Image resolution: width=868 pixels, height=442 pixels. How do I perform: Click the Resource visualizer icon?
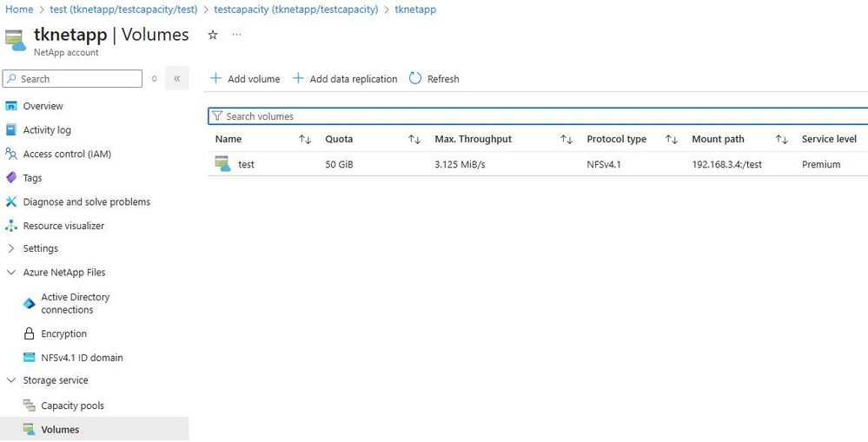pos(11,225)
